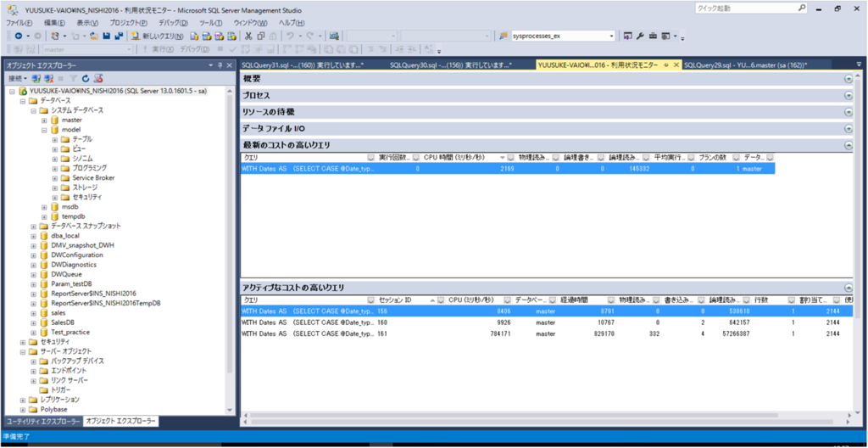
Task: Open the 経過時間 column filter dropdown
Action: [x=611, y=300]
